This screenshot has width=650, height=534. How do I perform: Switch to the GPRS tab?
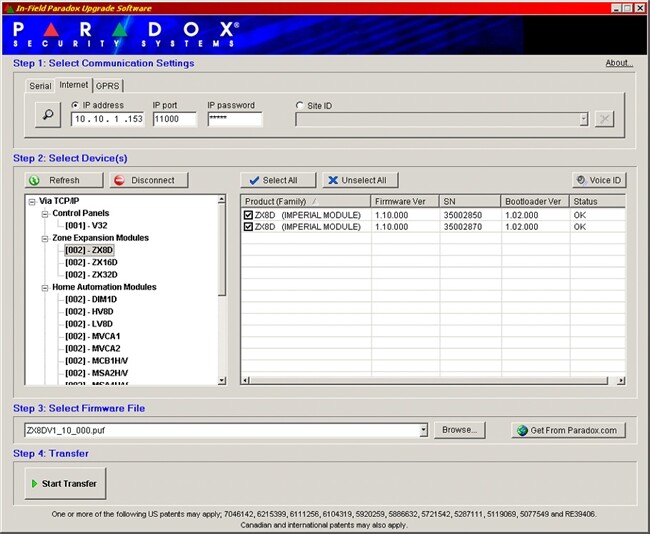coord(107,86)
